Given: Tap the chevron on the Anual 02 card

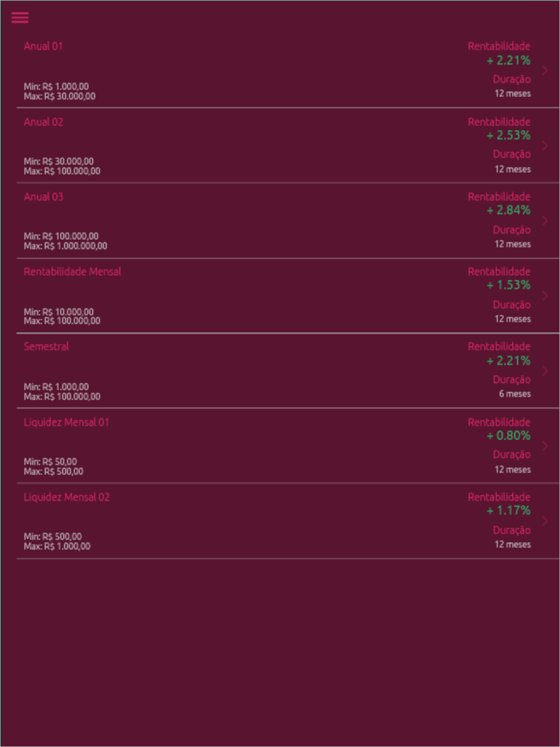Looking at the screenshot, I should tap(546, 145).
